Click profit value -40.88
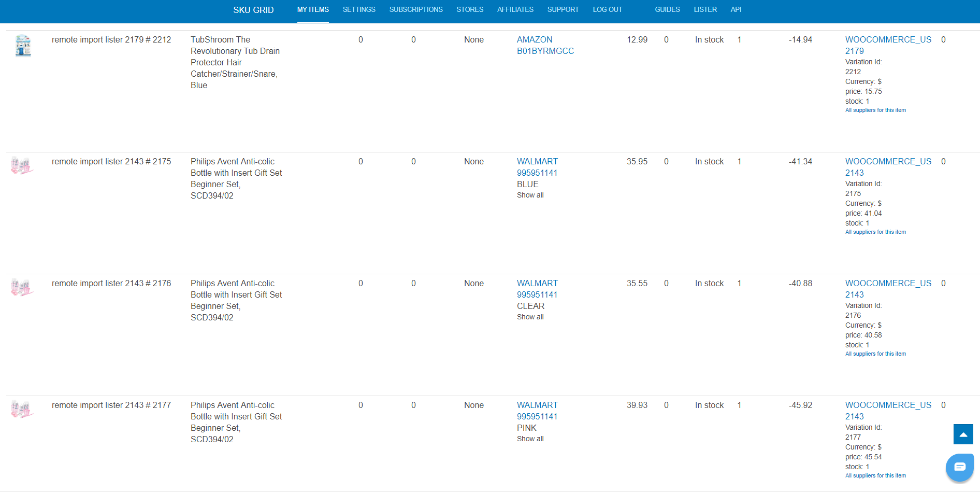The width and height of the screenshot is (980, 492). click(x=800, y=283)
